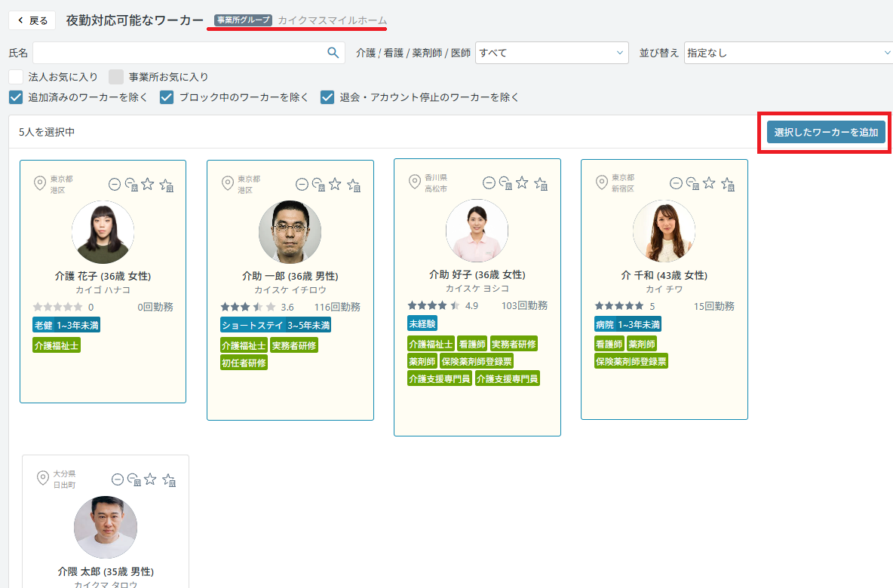Select 介 千和's profile photo
This screenshot has height=588, width=893.
[664, 231]
